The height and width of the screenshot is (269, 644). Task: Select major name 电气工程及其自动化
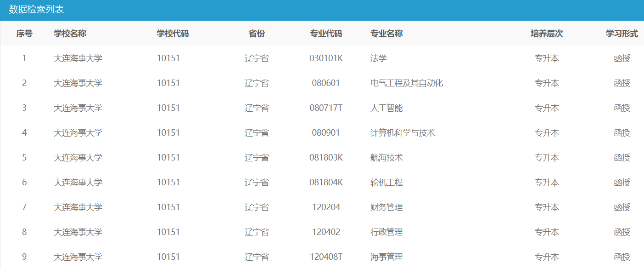pyautogui.click(x=407, y=83)
